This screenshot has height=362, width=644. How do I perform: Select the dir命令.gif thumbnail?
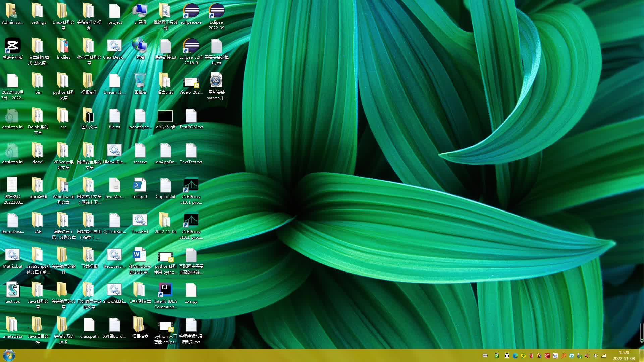point(165,116)
